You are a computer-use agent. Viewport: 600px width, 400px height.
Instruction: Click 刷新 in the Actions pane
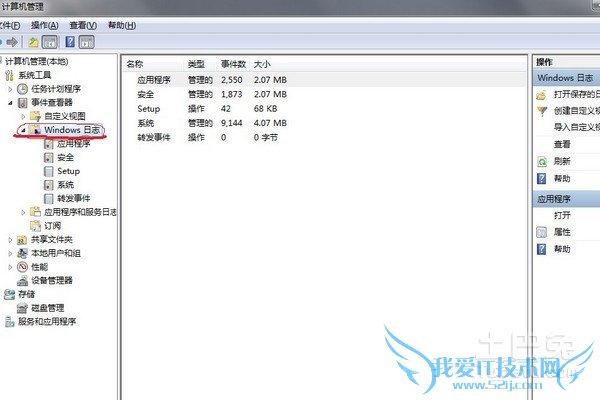click(562, 162)
